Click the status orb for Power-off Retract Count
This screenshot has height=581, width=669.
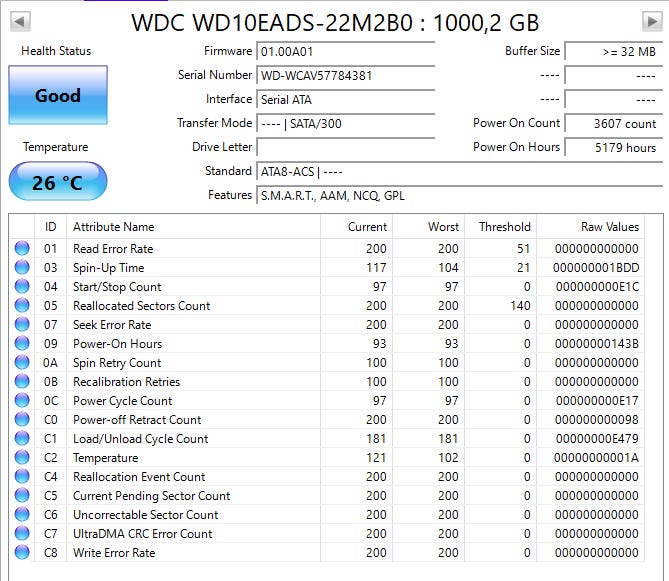pos(22,419)
